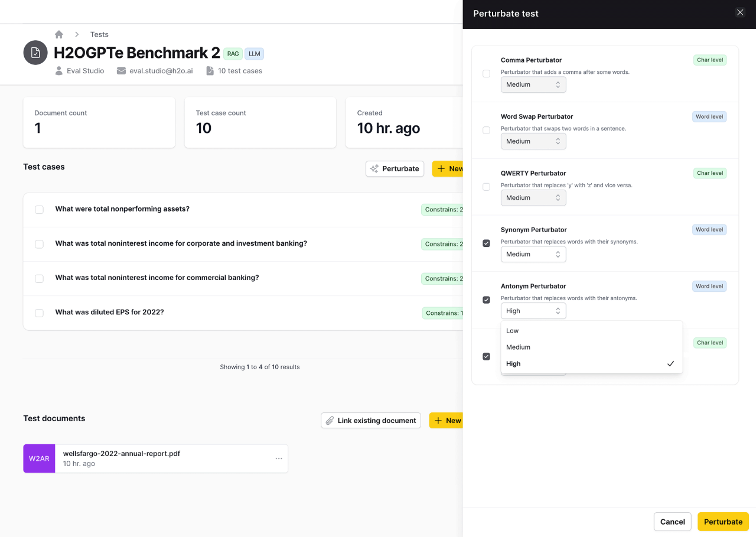Uncheck the Synonym Perturbator checkbox

pos(487,243)
